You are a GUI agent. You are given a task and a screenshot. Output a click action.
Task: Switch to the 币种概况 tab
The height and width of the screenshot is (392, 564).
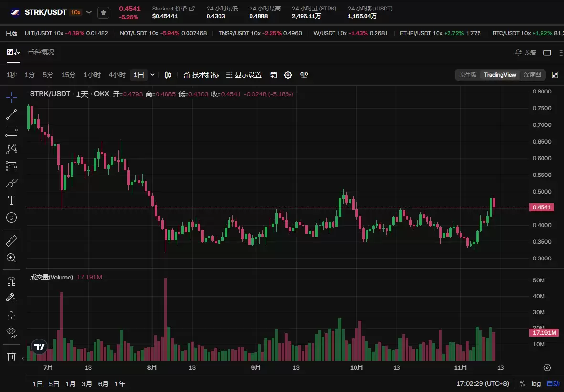click(41, 52)
